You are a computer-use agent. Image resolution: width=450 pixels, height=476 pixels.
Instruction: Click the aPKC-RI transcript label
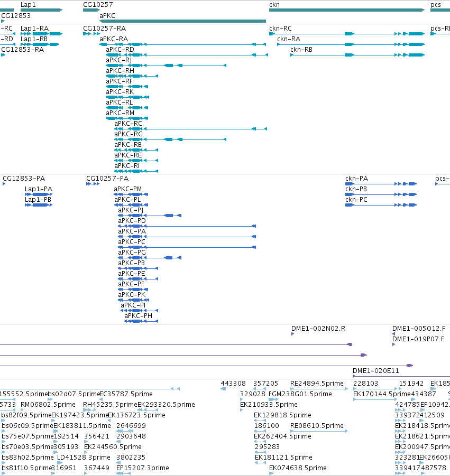point(127,165)
